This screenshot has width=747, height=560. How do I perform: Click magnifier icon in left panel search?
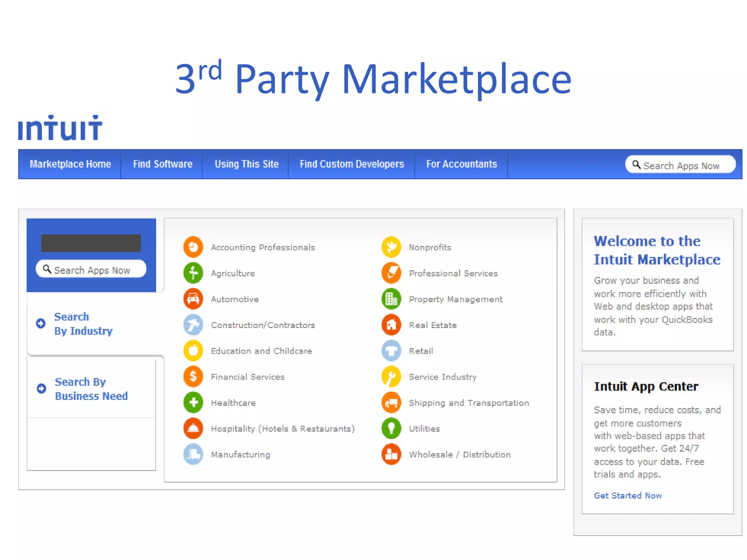47,269
